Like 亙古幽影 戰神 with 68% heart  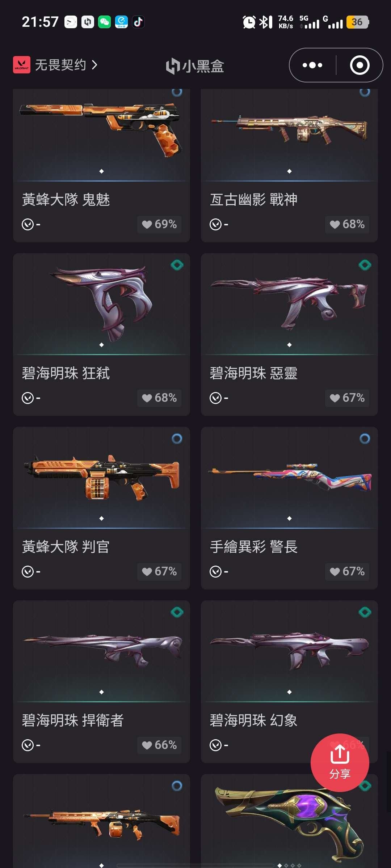(x=347, y=224)
